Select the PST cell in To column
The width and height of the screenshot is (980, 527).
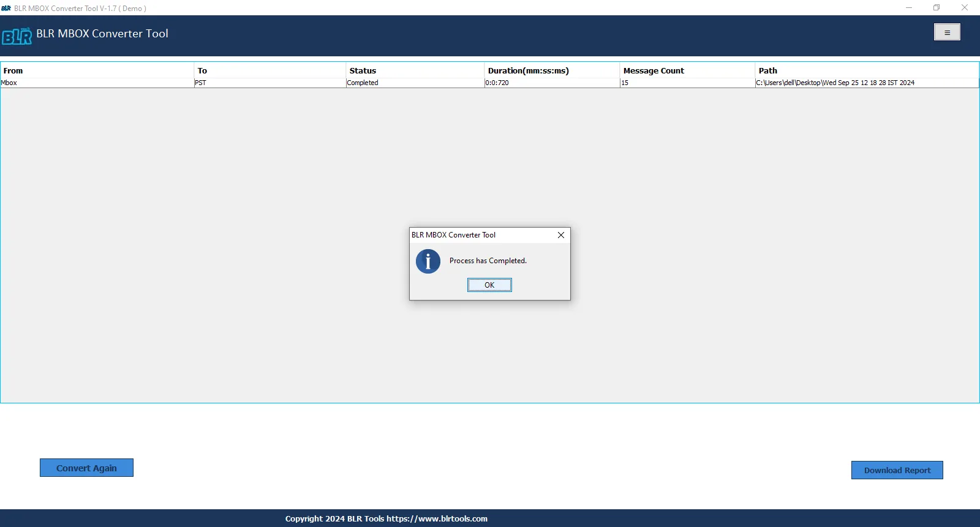[x=270, y=83]
